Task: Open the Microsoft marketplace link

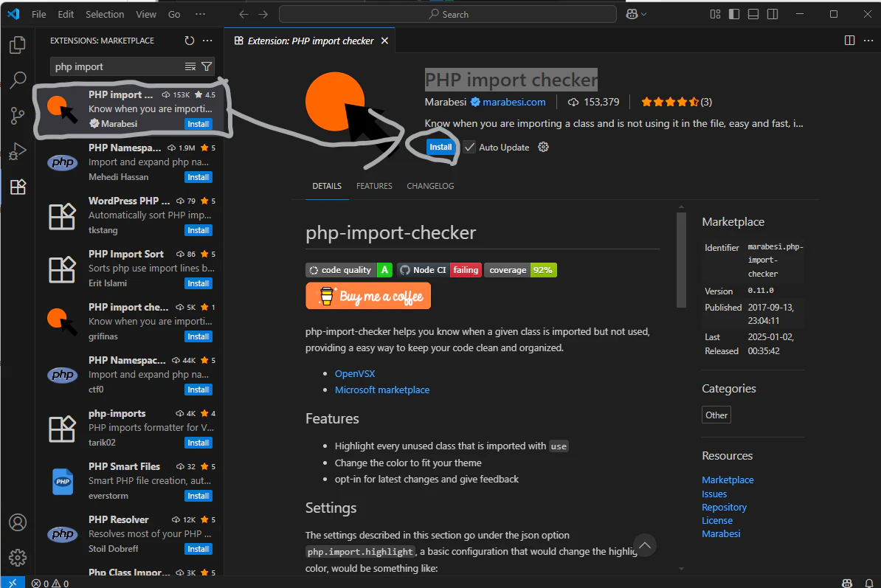Action: pyautogui.click(x=382, y=390)
